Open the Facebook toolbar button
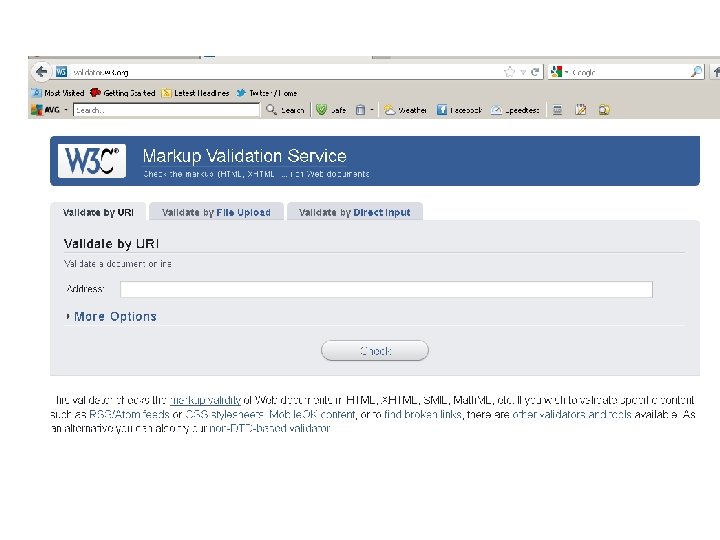The width and height of the screenshot is (720, 540). (x=459, y=110)
